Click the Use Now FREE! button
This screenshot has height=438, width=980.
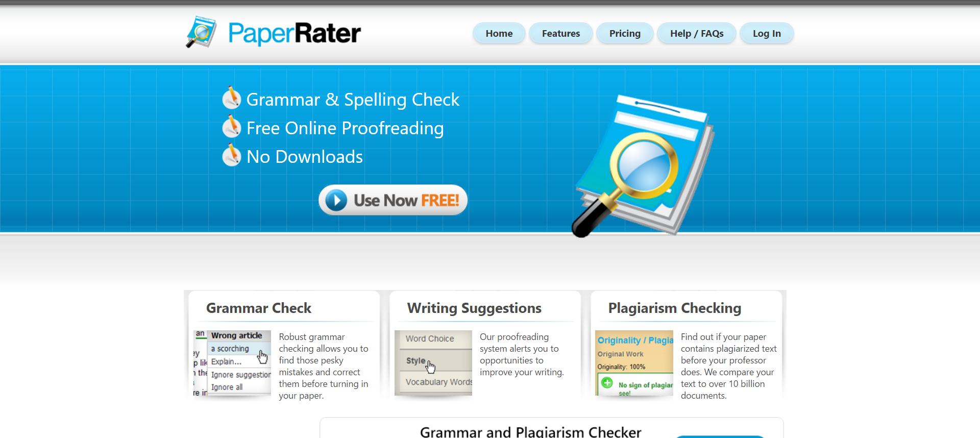pyautogui.click(x=393, y=200)
